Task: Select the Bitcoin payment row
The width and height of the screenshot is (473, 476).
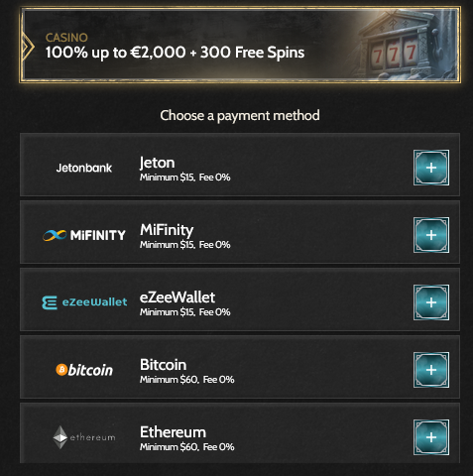Action: point(240,367)
